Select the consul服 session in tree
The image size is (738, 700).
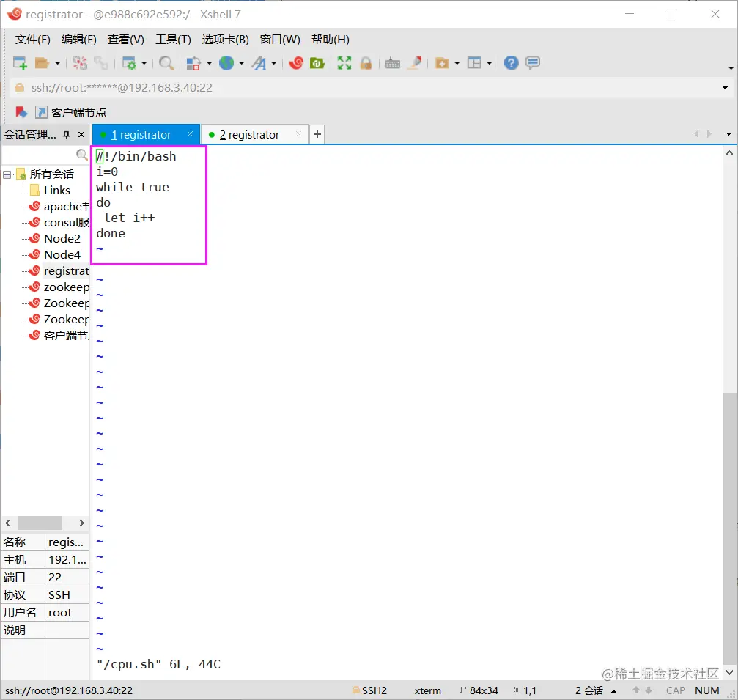click(66, 223)
